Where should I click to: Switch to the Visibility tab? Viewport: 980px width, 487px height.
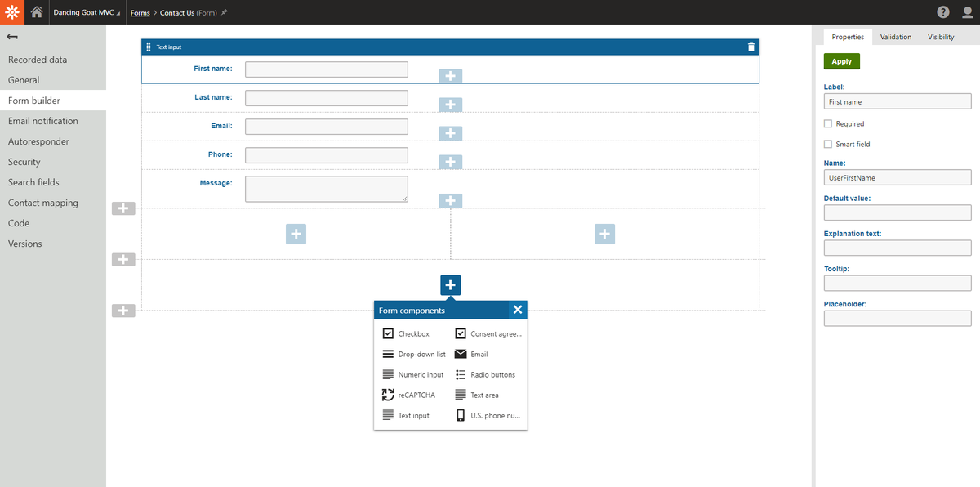click(x=940, y=37)
